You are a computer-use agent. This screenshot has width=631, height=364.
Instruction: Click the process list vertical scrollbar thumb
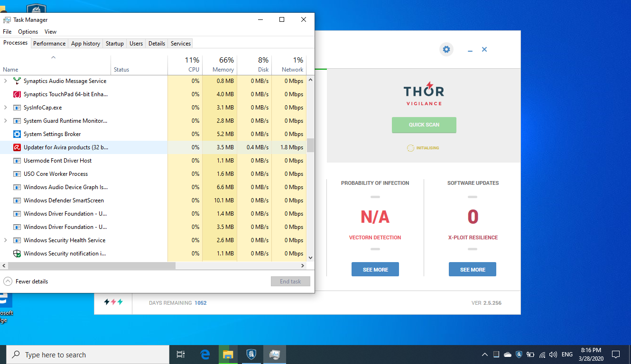311,145
